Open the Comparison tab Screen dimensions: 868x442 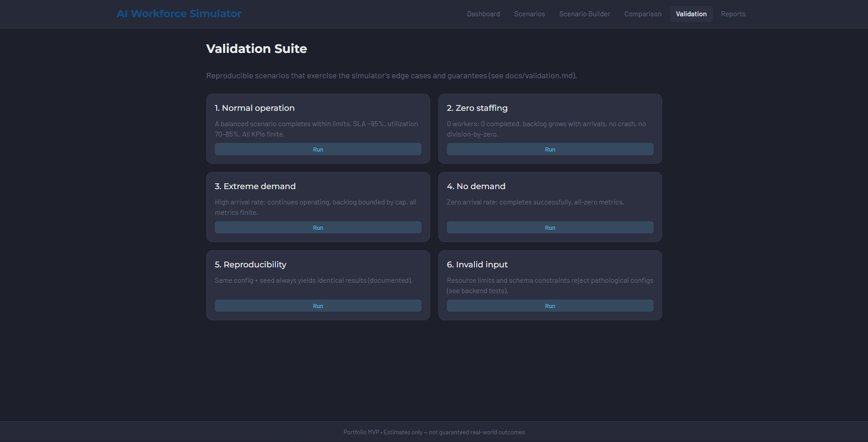coord(643,14)
